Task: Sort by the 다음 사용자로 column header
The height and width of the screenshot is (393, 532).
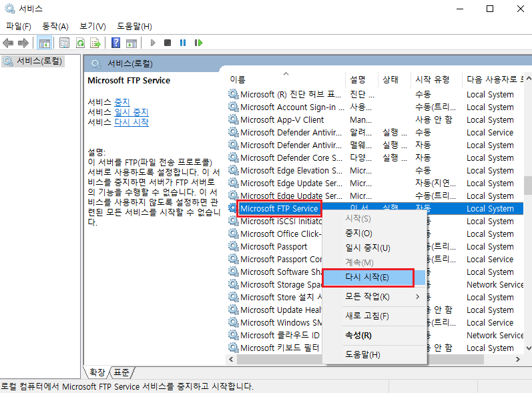Action: (x=493, y=79)
